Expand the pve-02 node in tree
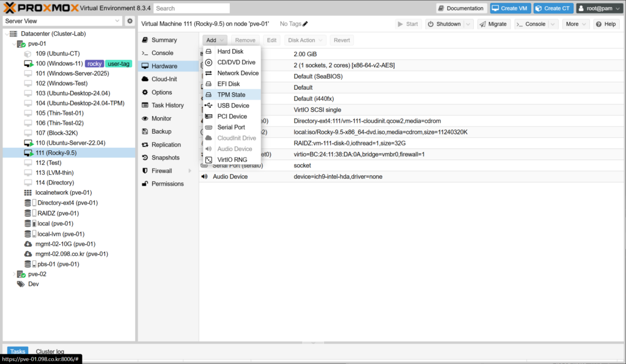 [15, 274]
